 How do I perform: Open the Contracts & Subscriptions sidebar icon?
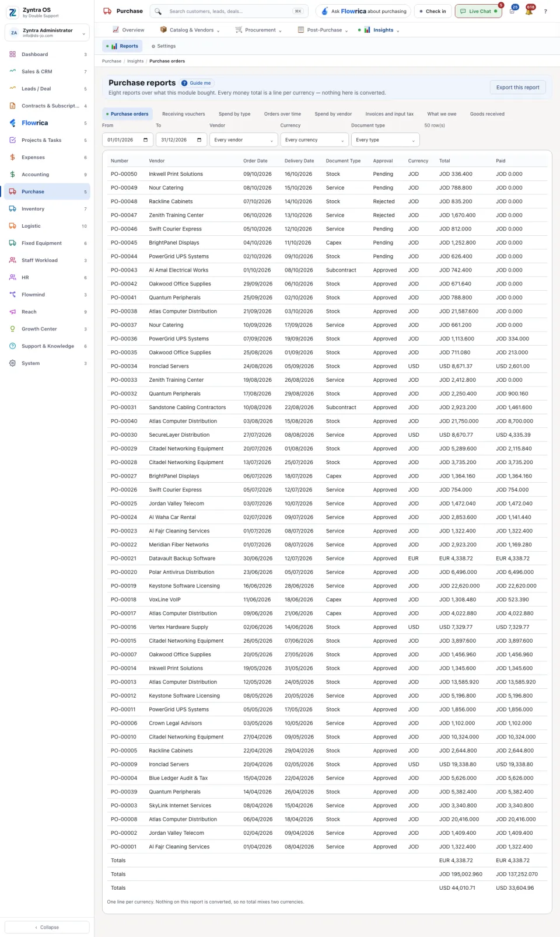(x=13, y=106)
